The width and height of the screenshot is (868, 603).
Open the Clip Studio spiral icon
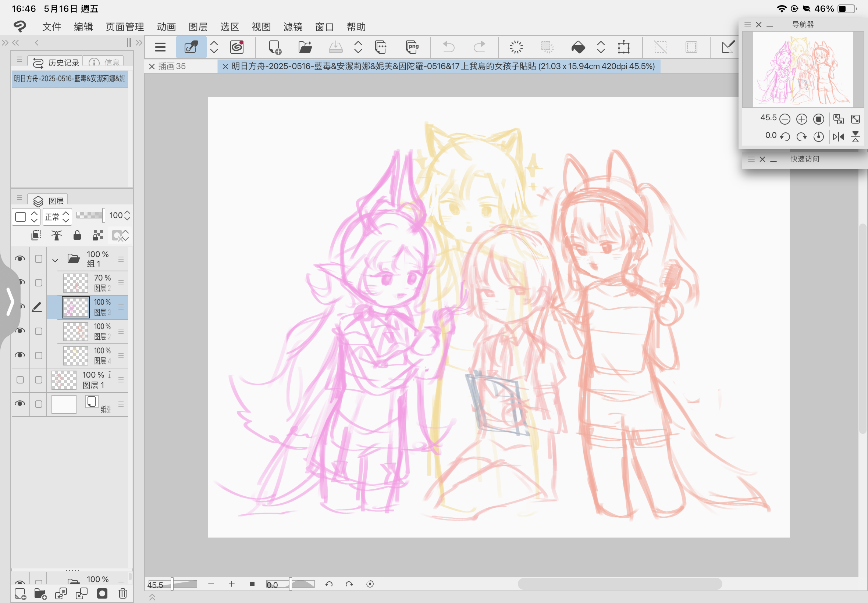(237, 47)
